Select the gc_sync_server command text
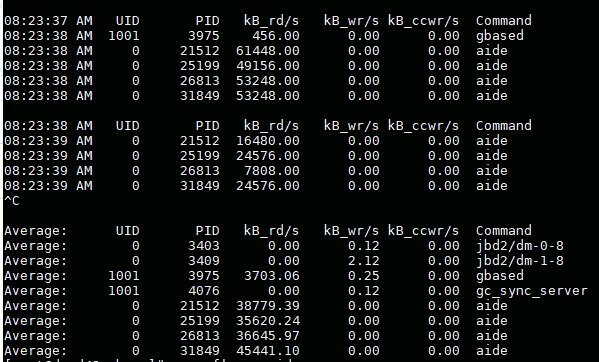This screenshot has height=362, width=599. pos(531,291)
